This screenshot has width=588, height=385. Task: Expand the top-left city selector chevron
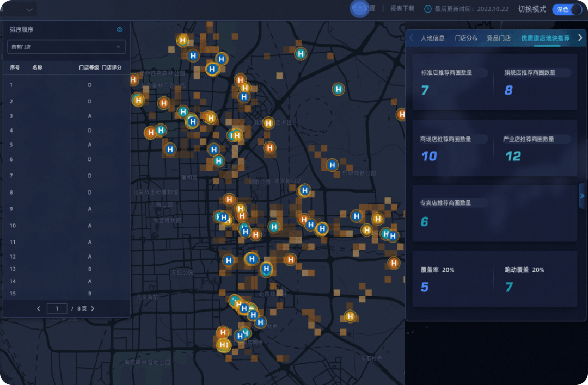29,10
